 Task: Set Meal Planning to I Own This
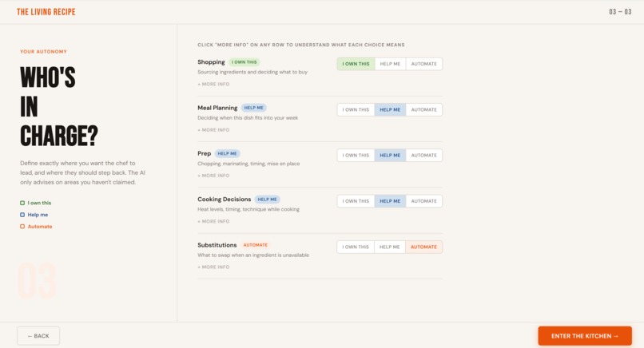tap(356, 109)
